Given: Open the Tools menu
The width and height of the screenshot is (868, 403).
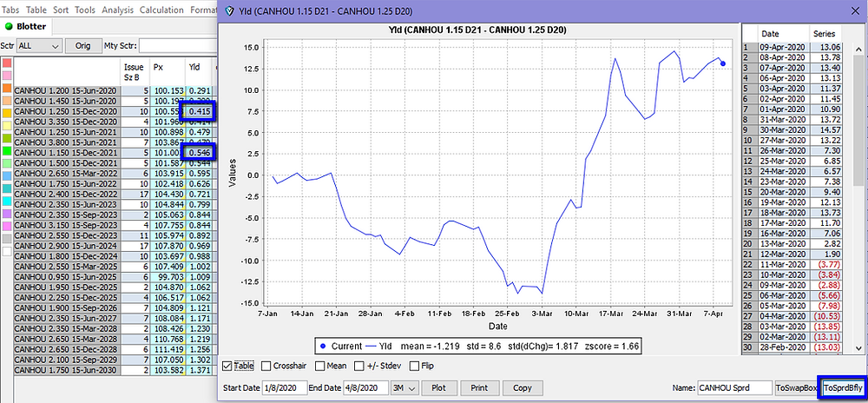Looking at the screenshot, I should [85, 10].
